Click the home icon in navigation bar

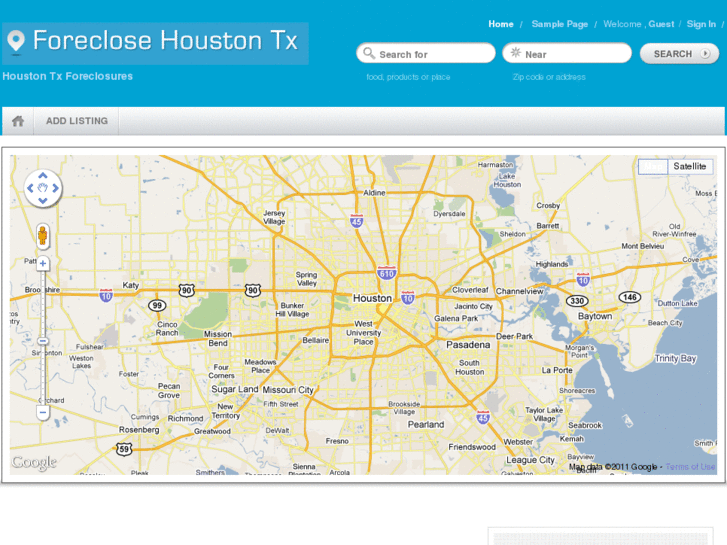18,121
